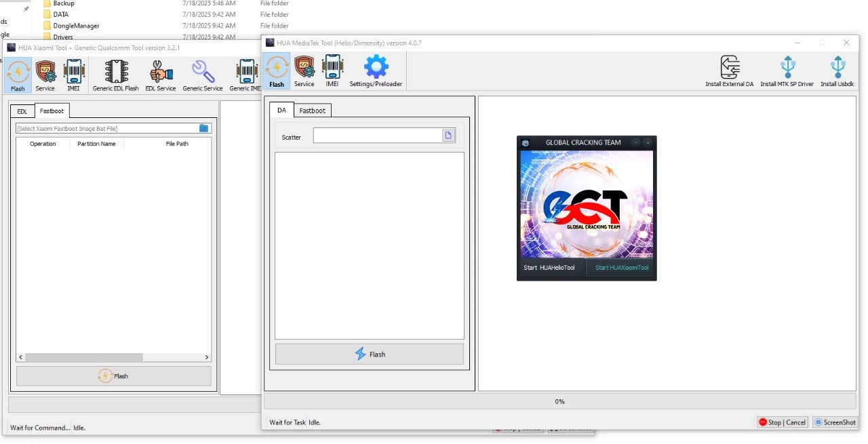Click ScreenShot button in MediaTek Tool

tap(835, 422)
